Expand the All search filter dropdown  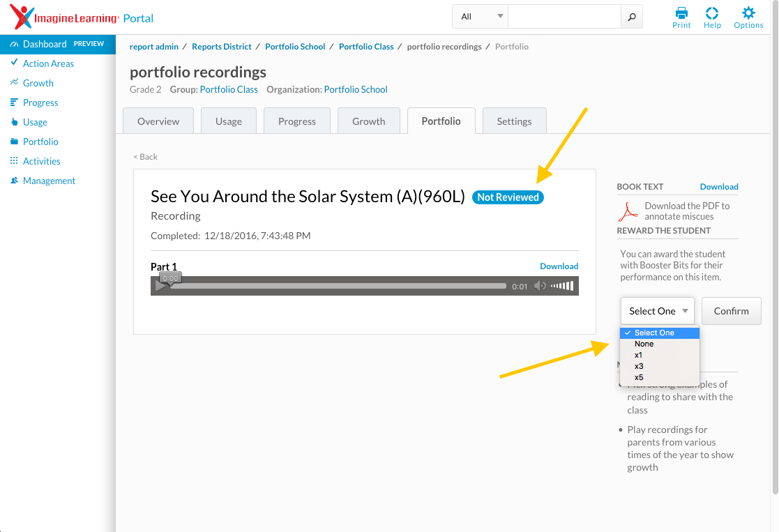coord(481,17)
